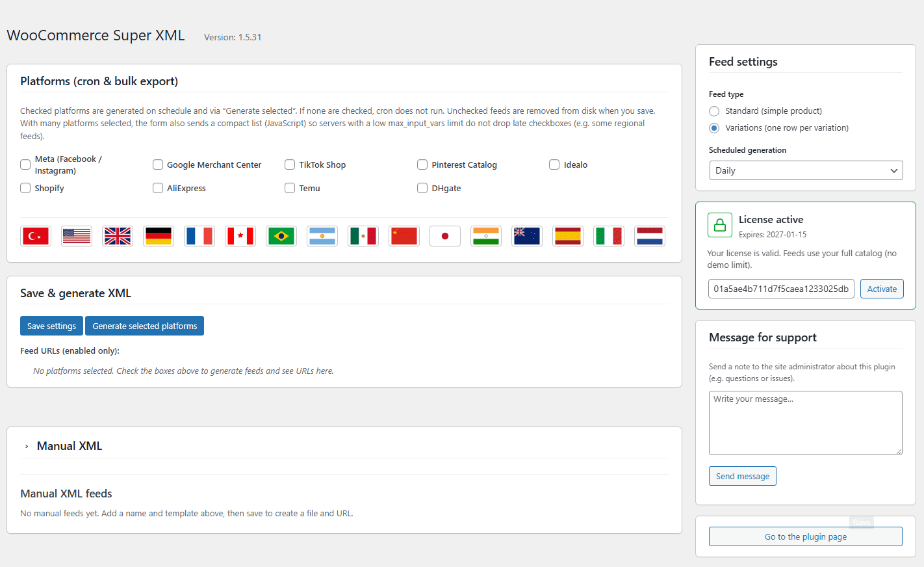Click the No manual feeds yet text

pyautogui.click(x=186, y=513)
